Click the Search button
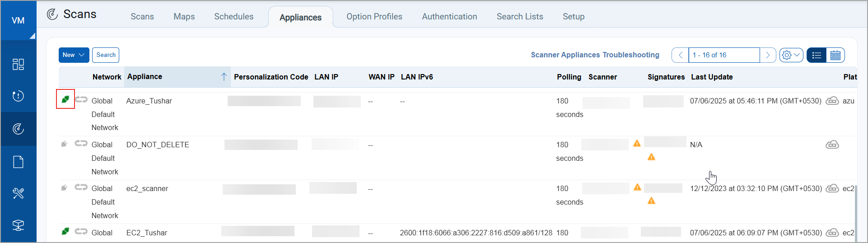868x243 pixels. pos(106,55)
